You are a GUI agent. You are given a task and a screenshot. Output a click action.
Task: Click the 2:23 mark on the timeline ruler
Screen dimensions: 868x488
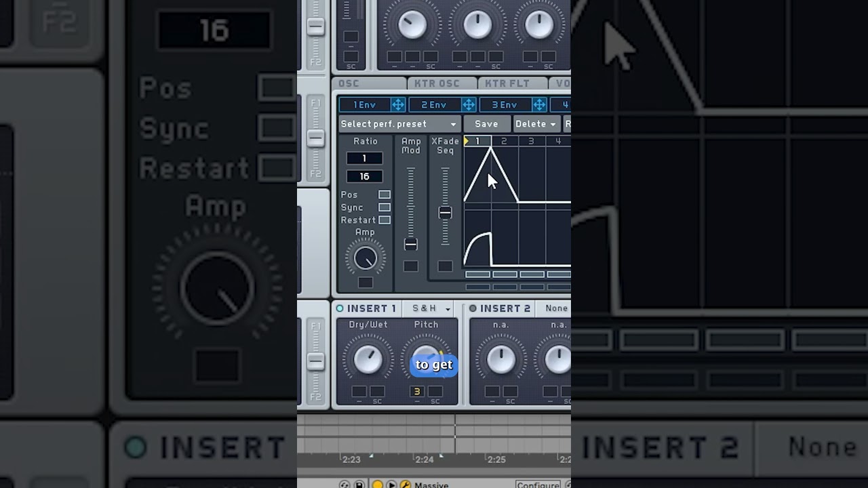click(351, 460)
